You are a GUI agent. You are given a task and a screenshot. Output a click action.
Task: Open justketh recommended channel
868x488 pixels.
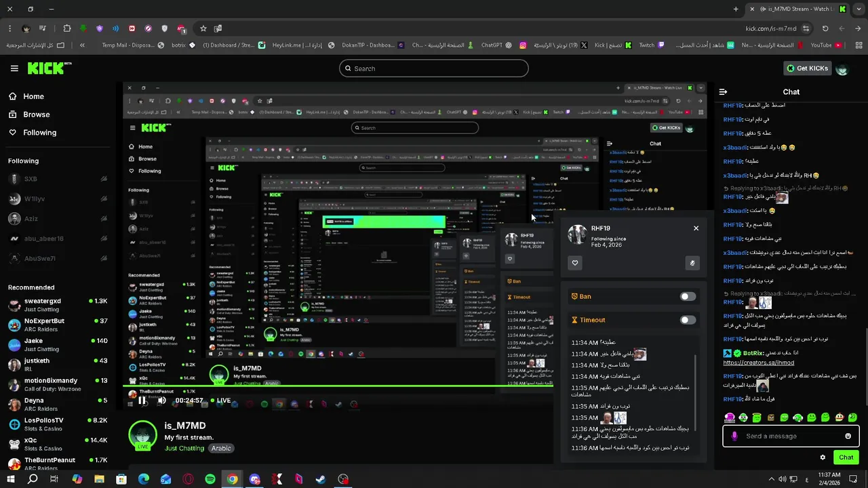pyautogui.click(x=58, y=365)
